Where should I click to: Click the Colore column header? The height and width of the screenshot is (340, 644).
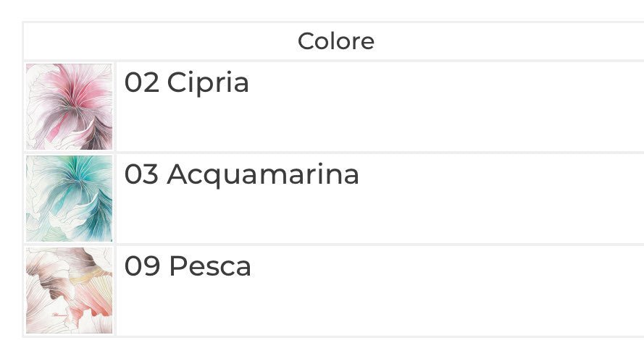pos(335,41)
